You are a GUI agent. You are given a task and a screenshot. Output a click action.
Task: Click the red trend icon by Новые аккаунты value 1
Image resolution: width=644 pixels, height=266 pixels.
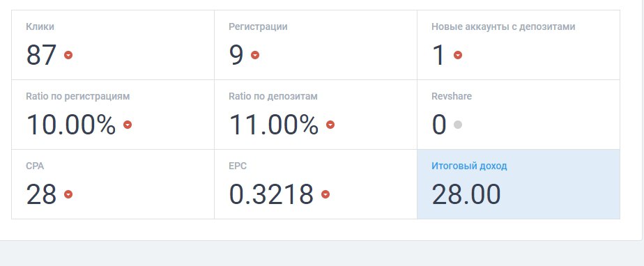[x=457, y=55]
